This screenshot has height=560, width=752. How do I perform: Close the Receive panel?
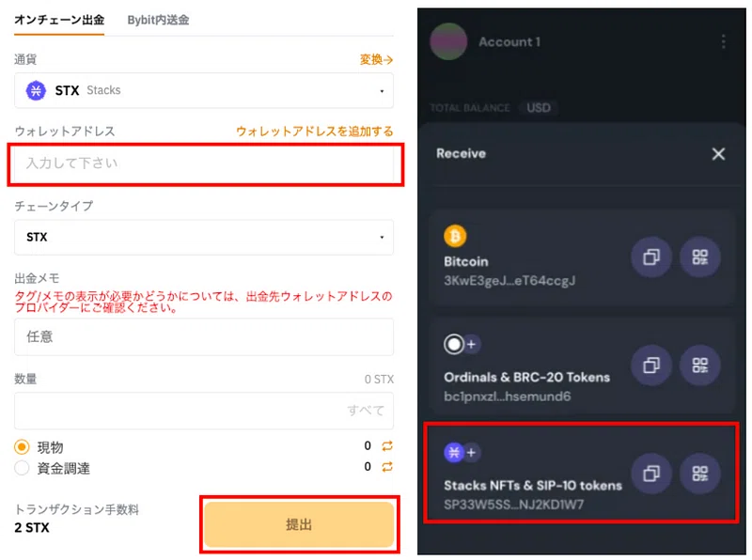click(x=718, y=154)
